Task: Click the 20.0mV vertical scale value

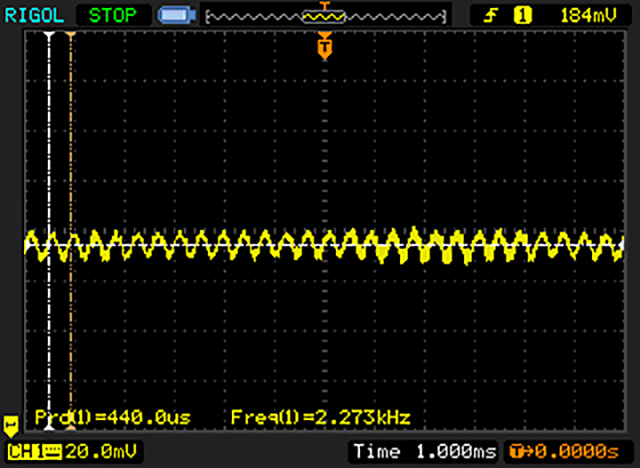Action: coord(101,452)
